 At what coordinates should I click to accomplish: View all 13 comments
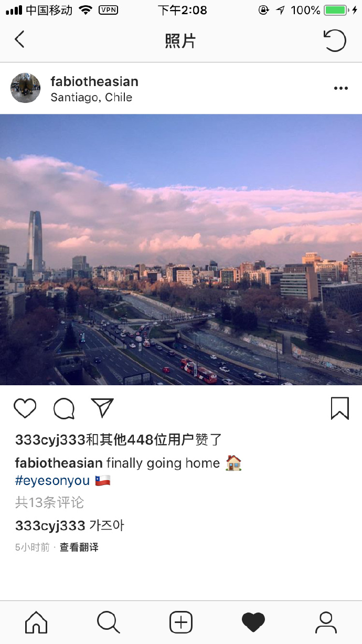(49, 502)
